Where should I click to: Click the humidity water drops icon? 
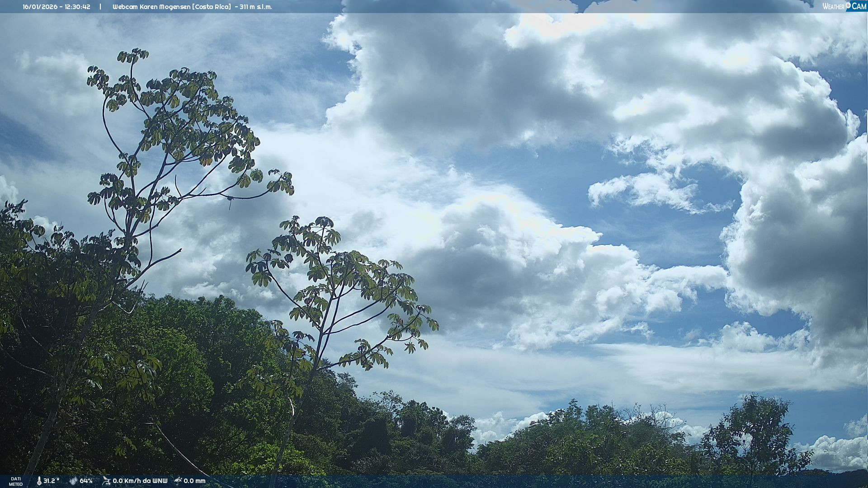(x=73, y=481)
